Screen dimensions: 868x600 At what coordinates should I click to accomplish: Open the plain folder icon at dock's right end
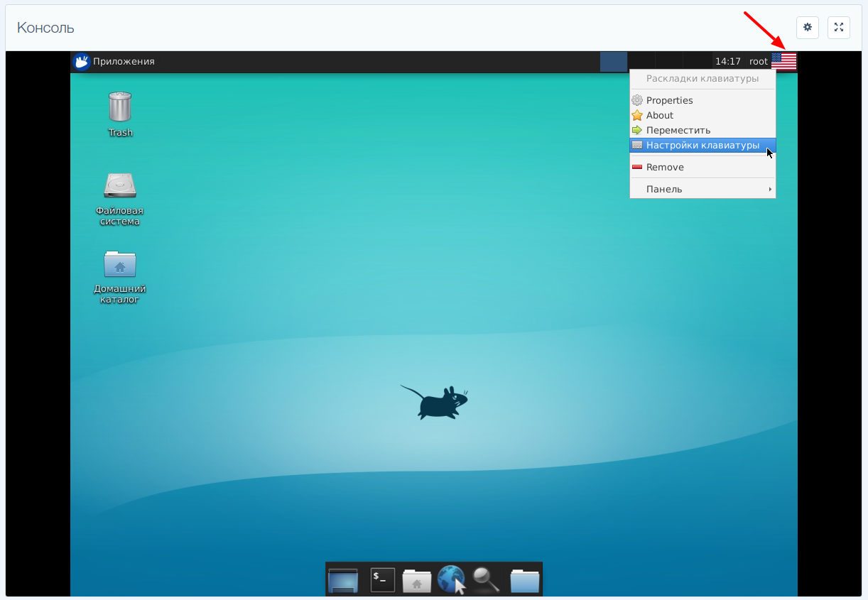coord(525,580)
